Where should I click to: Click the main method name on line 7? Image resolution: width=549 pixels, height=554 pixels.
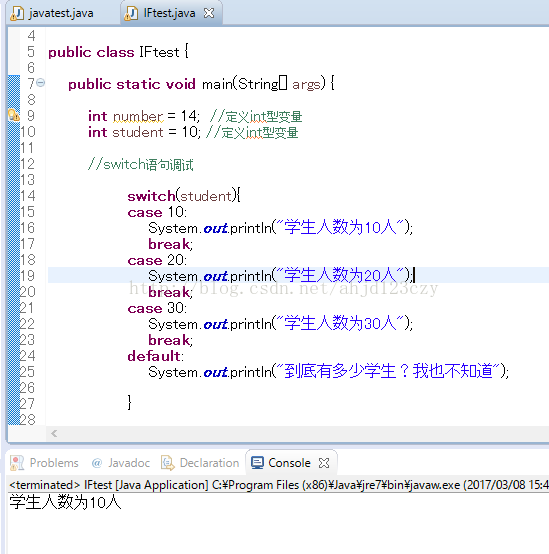[217, 84]
